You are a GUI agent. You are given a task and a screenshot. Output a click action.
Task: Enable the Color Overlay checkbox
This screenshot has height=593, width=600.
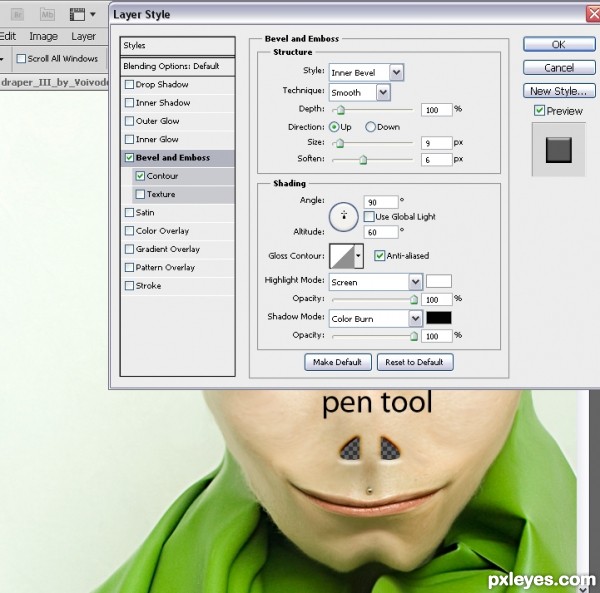click(x=129, y=231)
